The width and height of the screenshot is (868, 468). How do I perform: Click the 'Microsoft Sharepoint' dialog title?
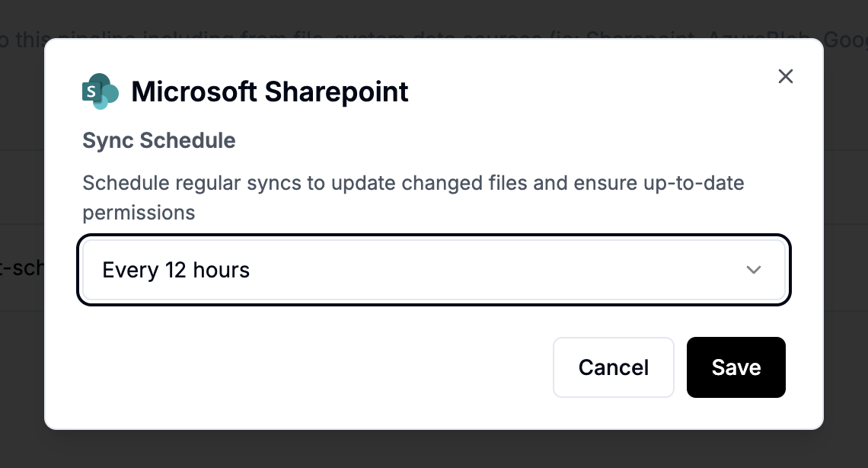(270, 91)
